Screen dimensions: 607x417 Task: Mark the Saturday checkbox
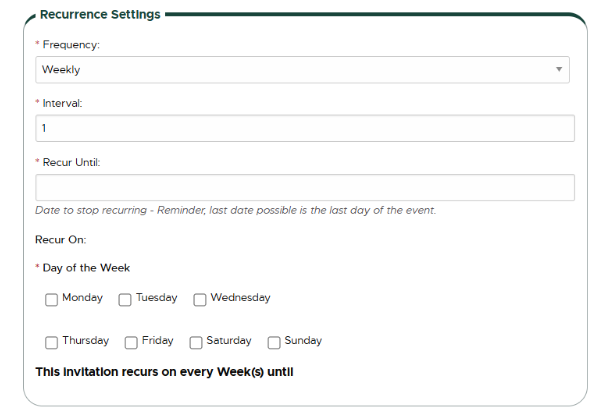click(196, 343)
